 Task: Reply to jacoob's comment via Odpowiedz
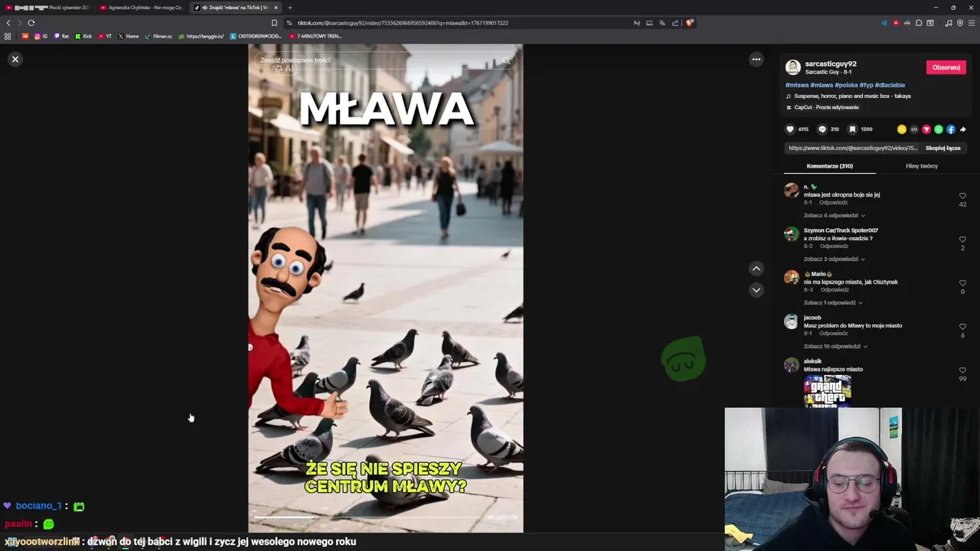pyautogui.click(x=834, y=334)
